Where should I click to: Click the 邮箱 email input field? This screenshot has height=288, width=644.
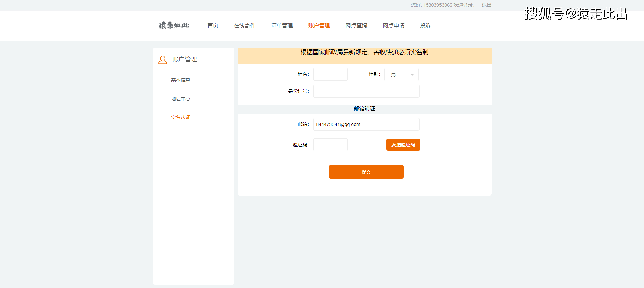coord(366,124)
